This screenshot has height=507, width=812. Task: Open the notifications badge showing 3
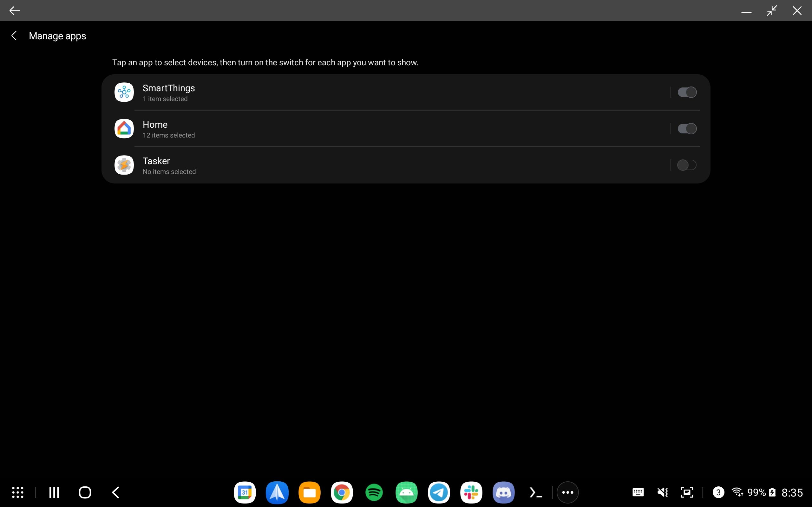718,492
